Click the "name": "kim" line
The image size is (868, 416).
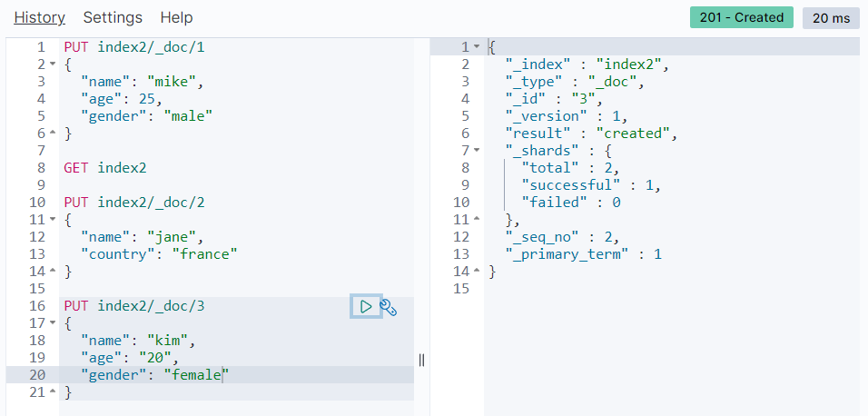click(x=138, y=340)
